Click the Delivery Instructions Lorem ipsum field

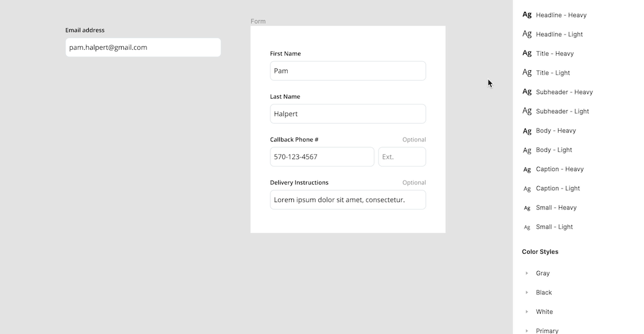click(348, 200)
